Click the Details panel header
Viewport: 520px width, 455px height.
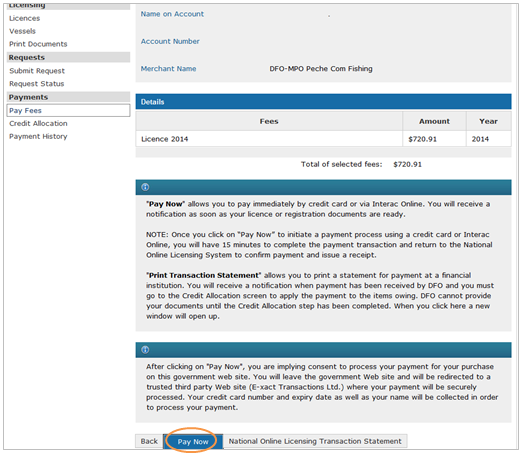[x=323, y=102]
